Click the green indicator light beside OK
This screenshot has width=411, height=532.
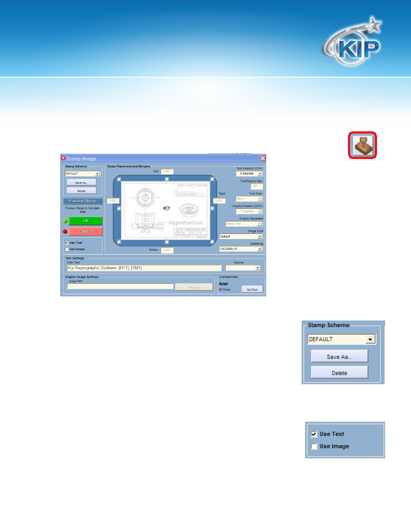(x=65, y=221)
